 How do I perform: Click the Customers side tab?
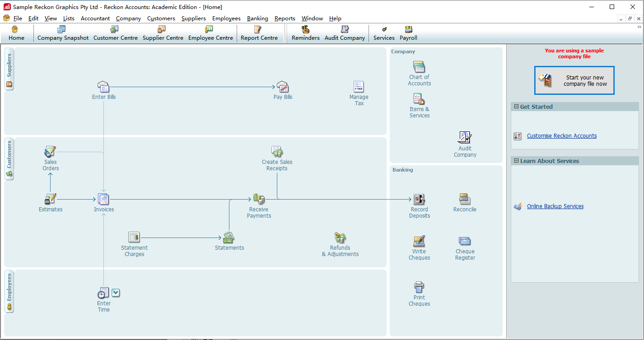click(9, 159)
